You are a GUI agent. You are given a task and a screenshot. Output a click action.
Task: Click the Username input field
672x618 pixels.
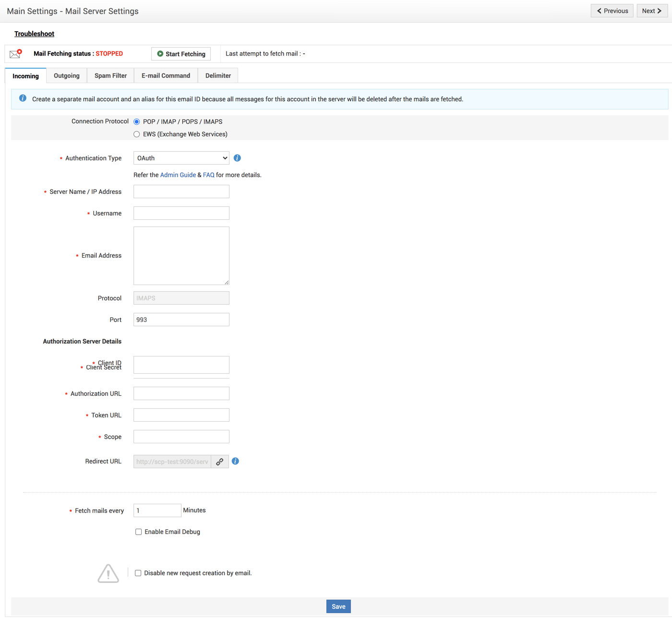point(181,213)
